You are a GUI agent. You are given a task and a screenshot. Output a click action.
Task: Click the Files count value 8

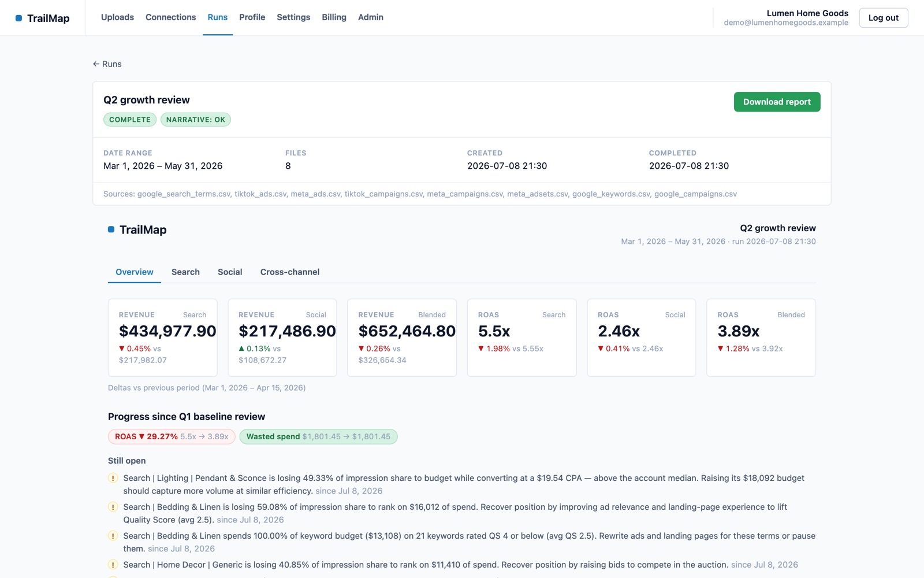point(288,166)
